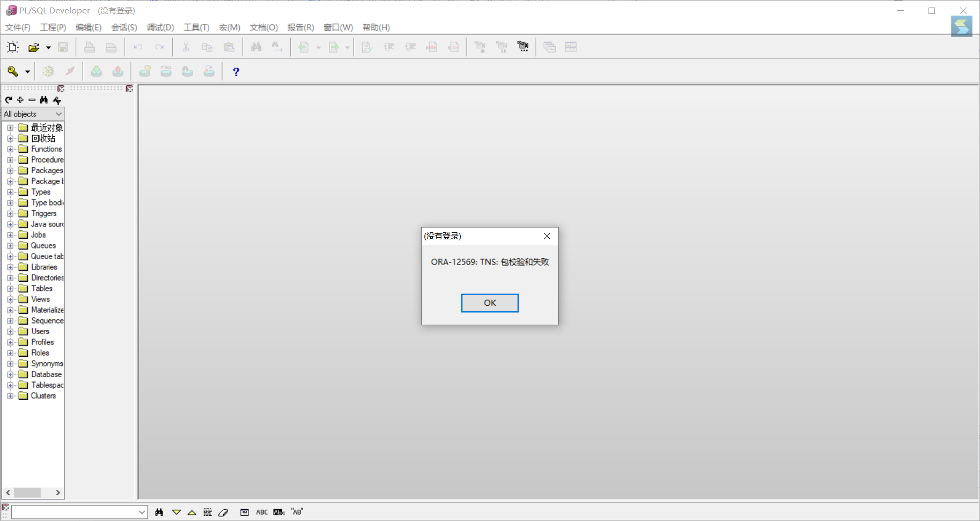Screen dimensions: 980x521
Task: Click the Redo arrow icon
Action: click(159, 47)
